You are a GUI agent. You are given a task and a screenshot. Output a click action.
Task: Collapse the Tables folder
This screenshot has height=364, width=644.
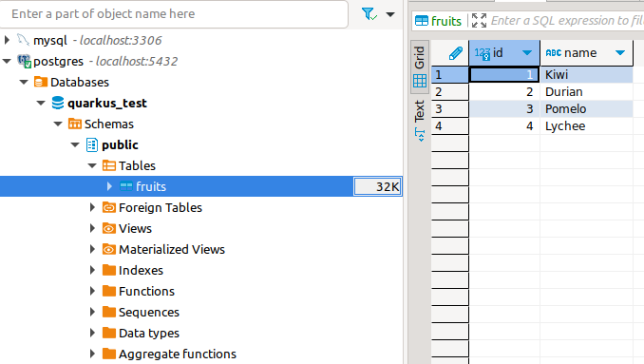[x=92, y=165]
